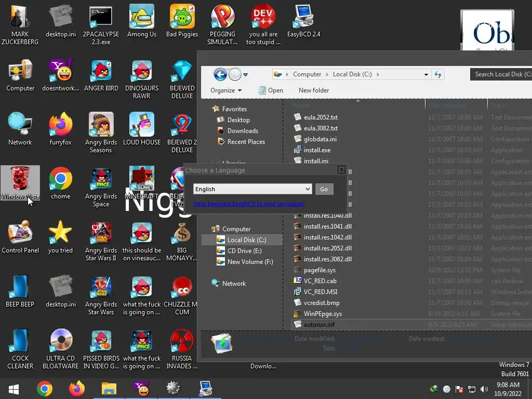Screen dimensions: 532x399
Task: Select the PISSED BIRDS IN VIDEO G... icon
Action: (x=101, y=349)
